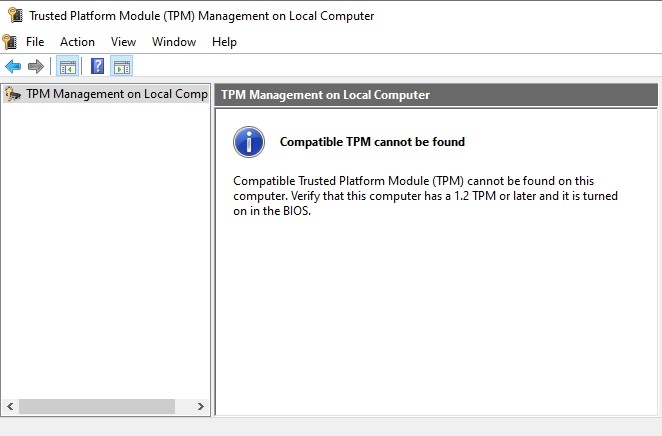The image size is (662, 436).
Task: Click the left scroll arrow in tree pane
Action: tap(10, 407)
